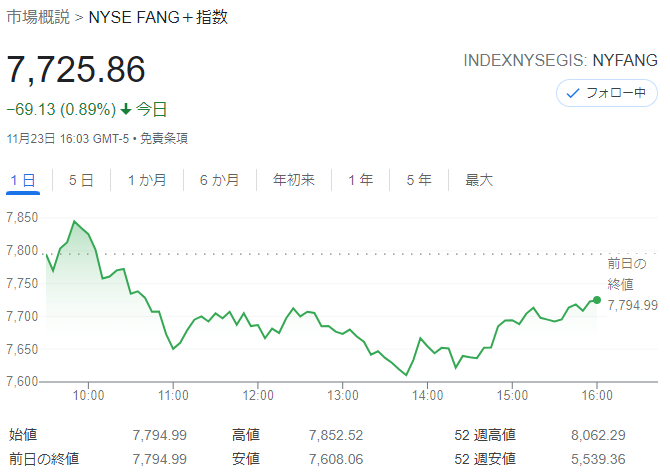Click the 12:00 time axis label
670x476 pixels.
(x=258, y=395)
